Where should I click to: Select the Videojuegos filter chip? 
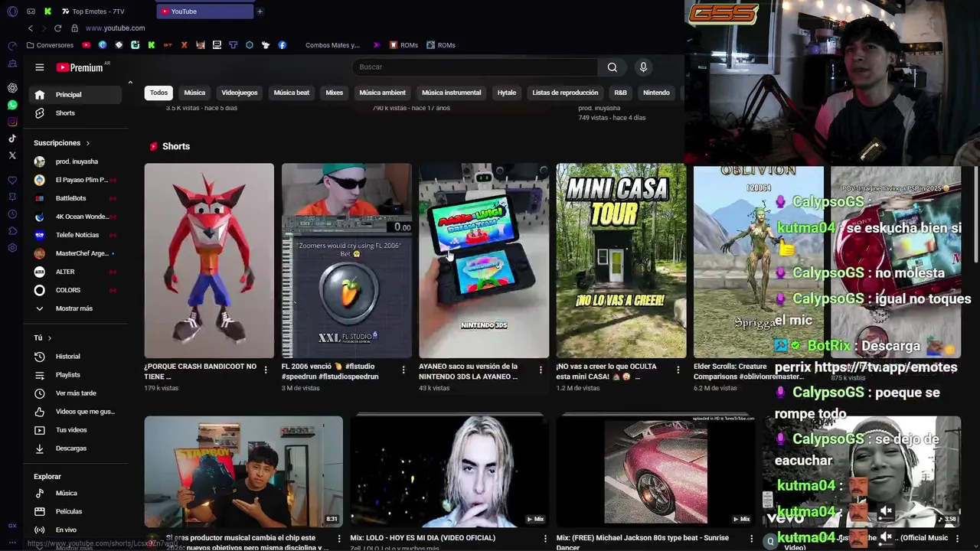tap(240, 93)
